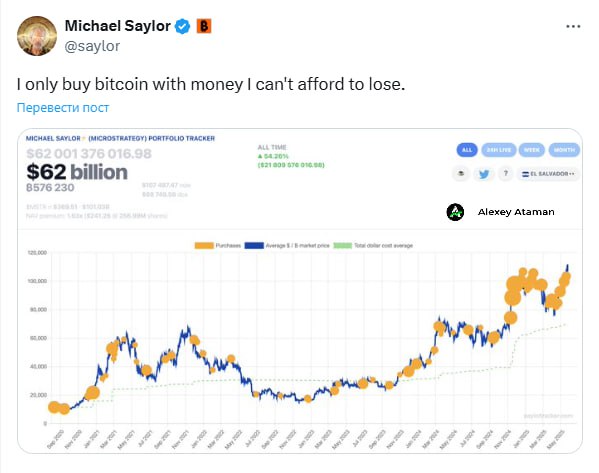Click the Twitter bird share icon
Viewport: 599px width, 473px height.
click(x=484, y=174)
